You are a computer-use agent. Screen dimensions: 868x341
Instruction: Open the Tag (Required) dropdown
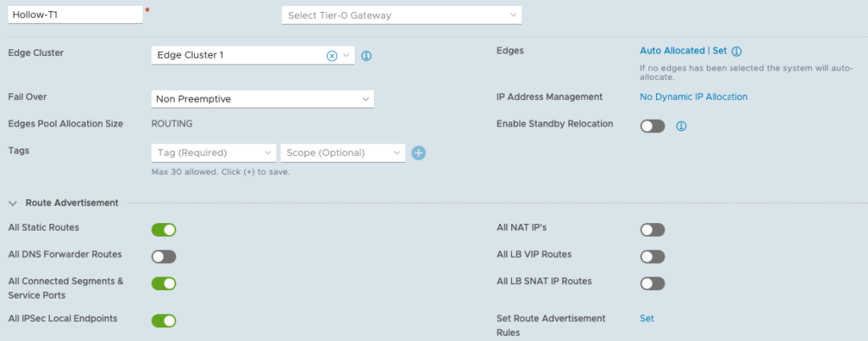tap(212, 153)
